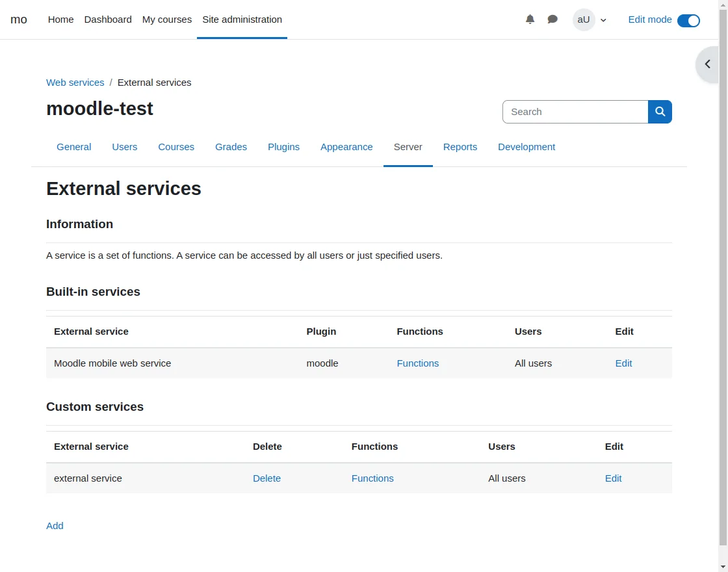Open the Development tab

[526, 147]
